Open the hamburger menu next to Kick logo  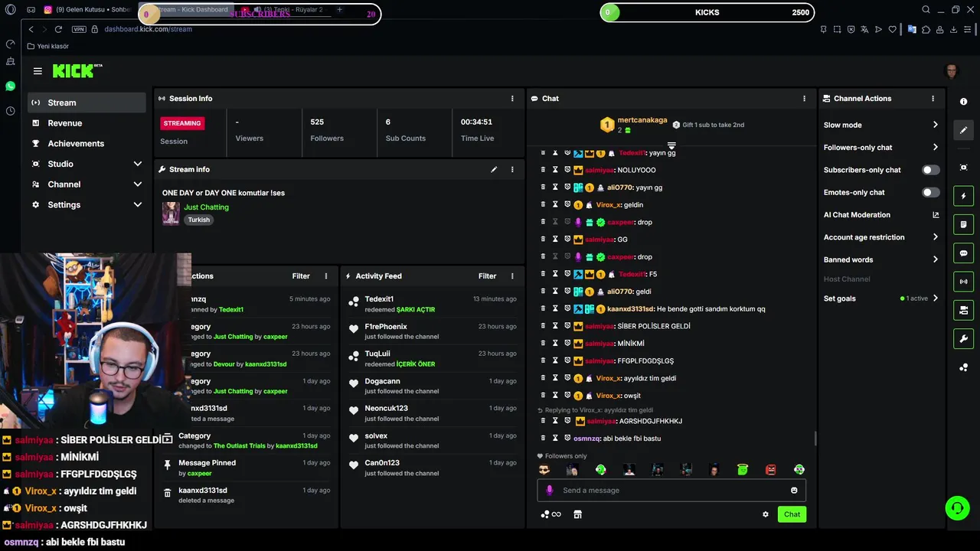(38, 71)
